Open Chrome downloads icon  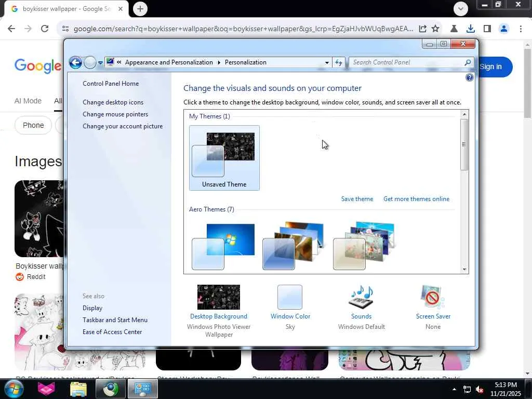click(470, 29)
